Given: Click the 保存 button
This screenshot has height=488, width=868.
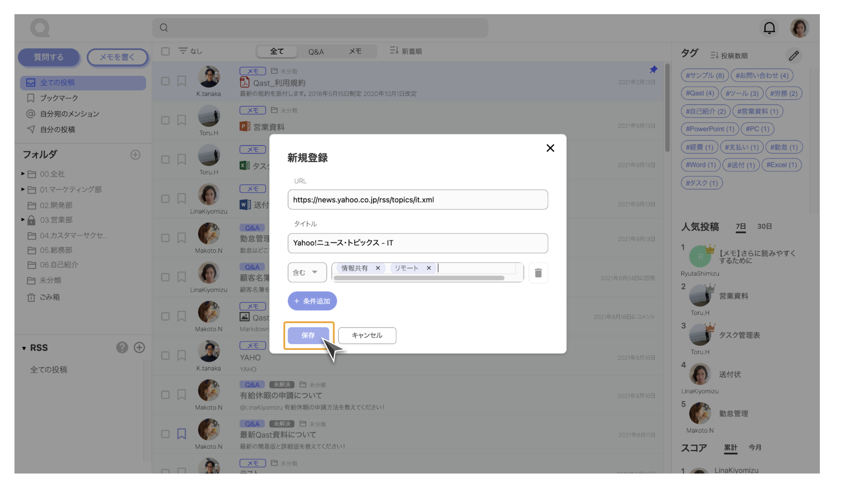Looking at the screenshot, I should [308, 335].
